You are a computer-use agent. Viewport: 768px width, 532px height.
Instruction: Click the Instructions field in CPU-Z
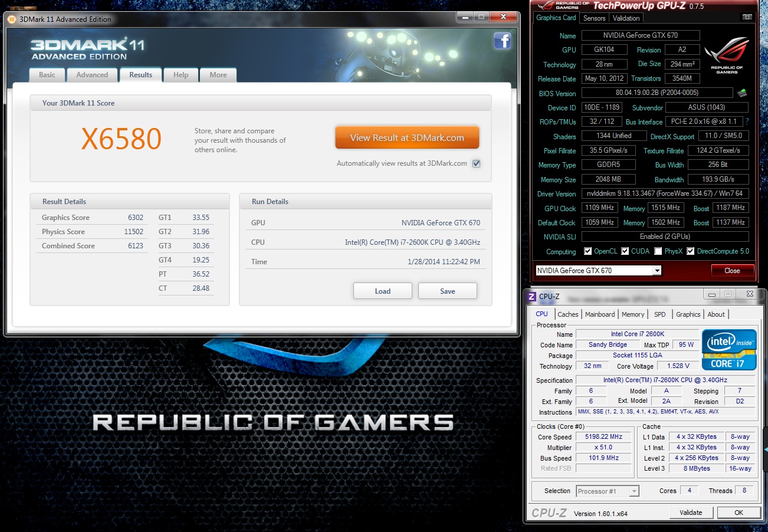[x=665, y=412]
